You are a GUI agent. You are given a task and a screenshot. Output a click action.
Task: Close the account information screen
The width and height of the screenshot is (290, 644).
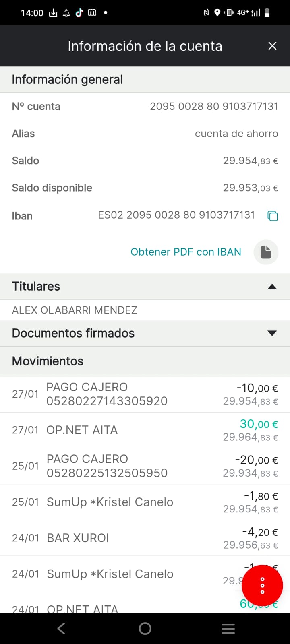coord(272,46)
